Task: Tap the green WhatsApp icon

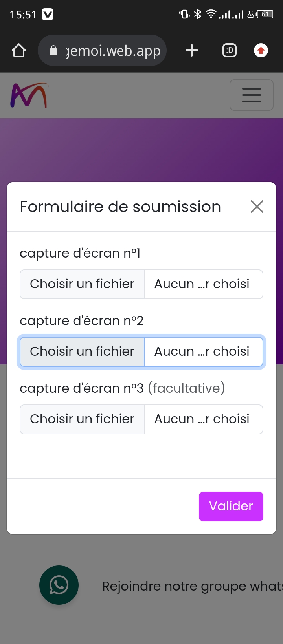Action: pyautogui.click(x=59, y=585)
